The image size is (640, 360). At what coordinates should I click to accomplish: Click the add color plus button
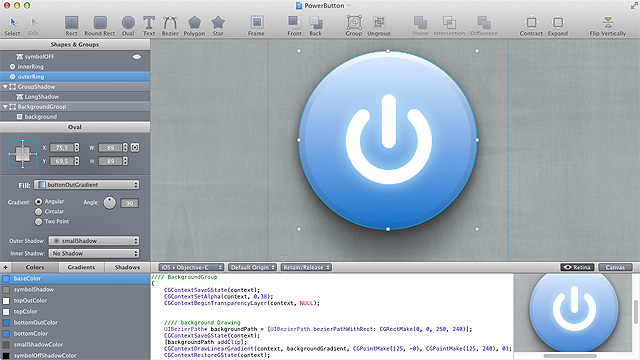pyautogui.click(x=5, y=267)
